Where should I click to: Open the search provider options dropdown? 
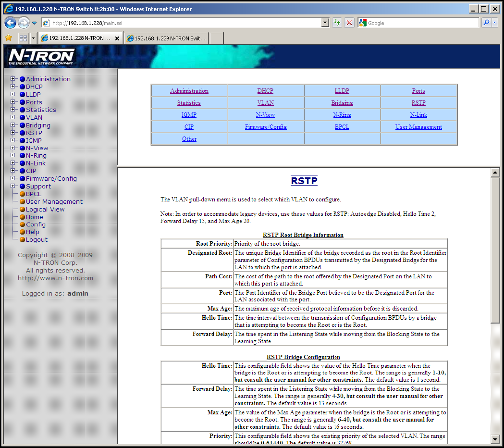(x=495, y=23)
